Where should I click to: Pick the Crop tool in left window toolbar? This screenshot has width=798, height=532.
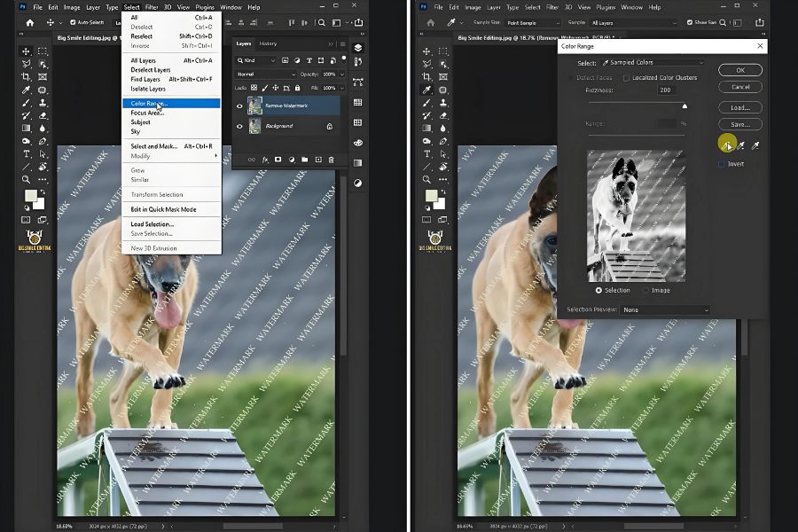[26, 77]
